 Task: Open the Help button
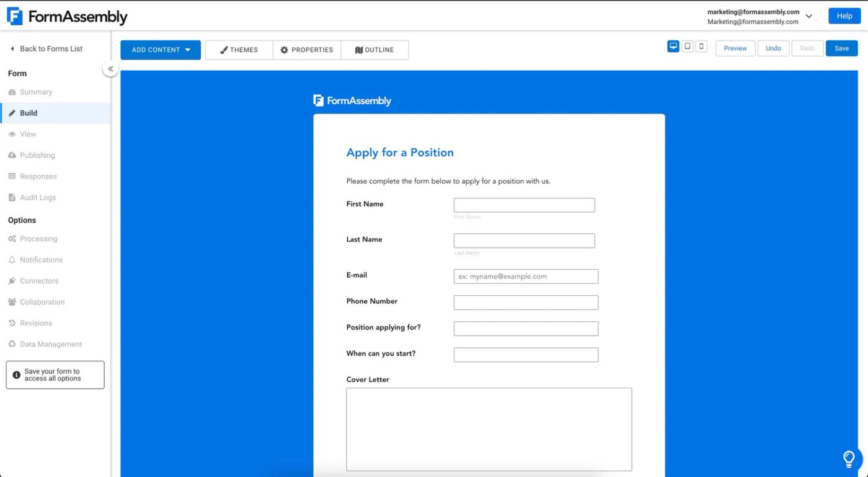[844, 16]
